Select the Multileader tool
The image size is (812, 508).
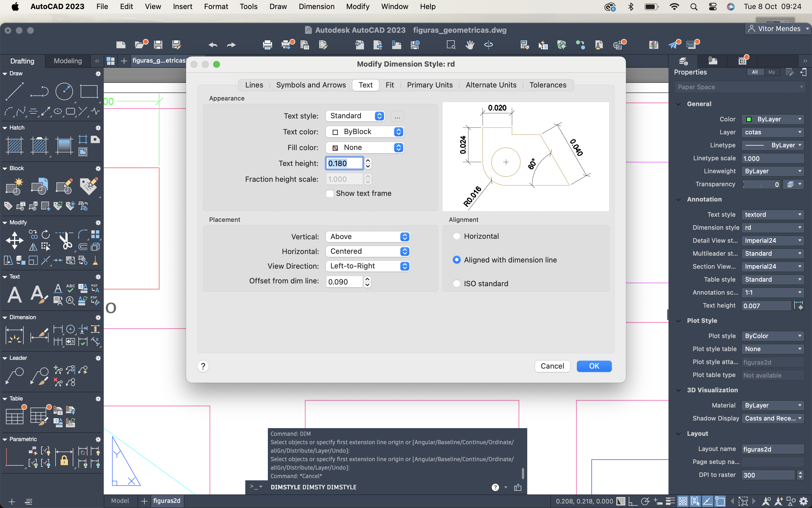coord(14,376)
